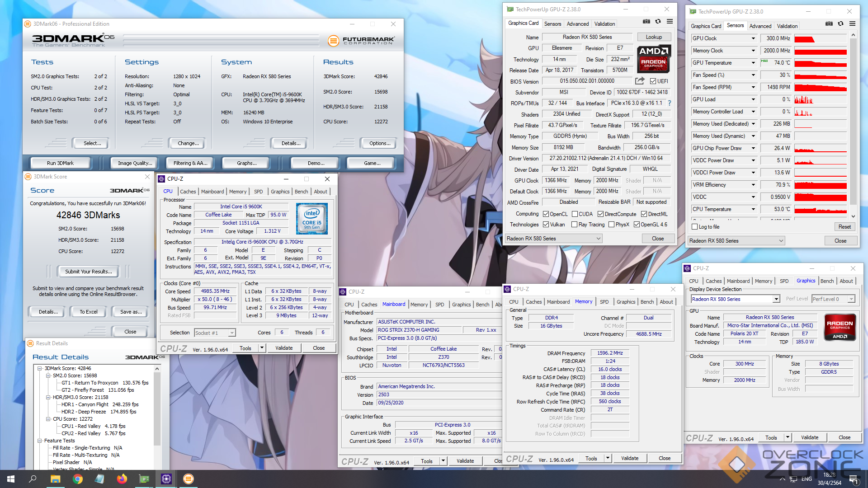This screenshot has height=488, width=868.
Task: Open Chrome from the taskbar
Action: pyautogui.click(x=78, y=479)
